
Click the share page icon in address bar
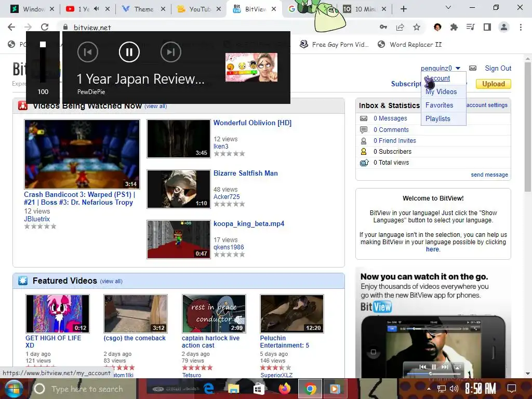400,27
